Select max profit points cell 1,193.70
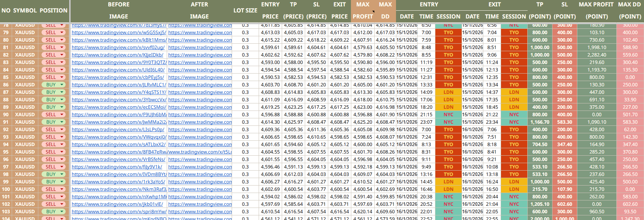This screenshot has width=644, height=220. point(597,70)
